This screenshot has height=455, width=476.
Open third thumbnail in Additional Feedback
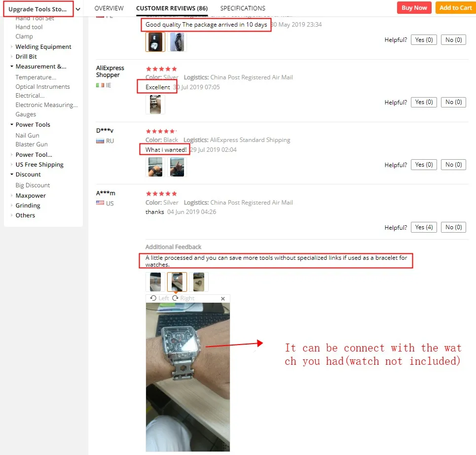click(199, 282)
